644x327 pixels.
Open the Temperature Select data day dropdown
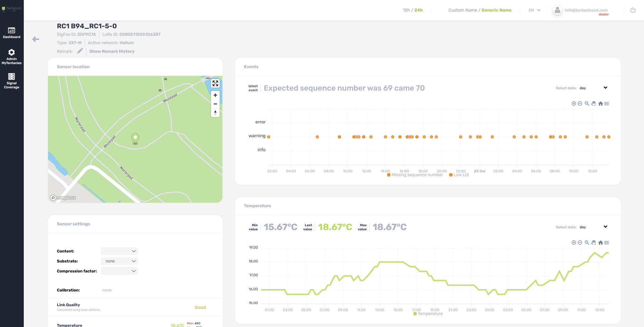tap(593, 227)
